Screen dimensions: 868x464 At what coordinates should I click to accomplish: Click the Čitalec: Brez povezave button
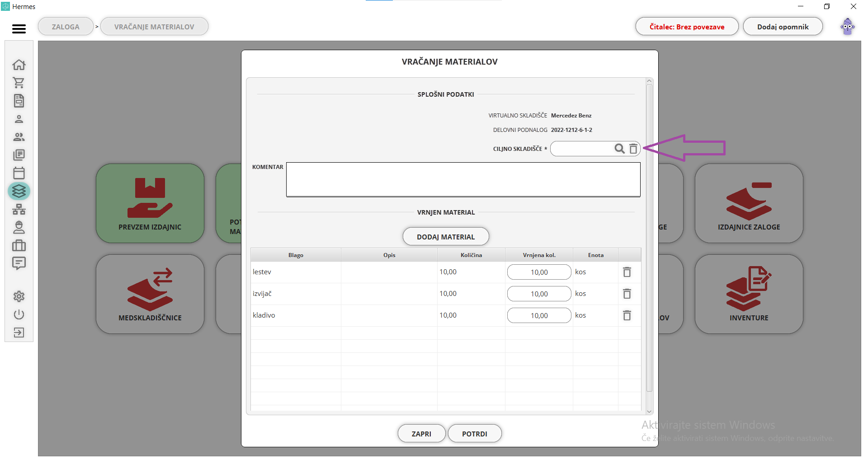click(x=687, y=27)
